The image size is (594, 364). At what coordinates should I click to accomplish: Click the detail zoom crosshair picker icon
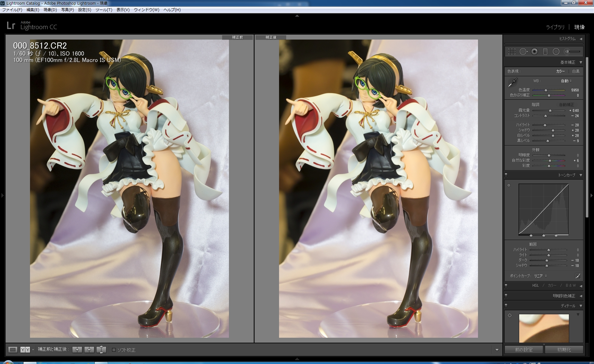coord(510,315)
